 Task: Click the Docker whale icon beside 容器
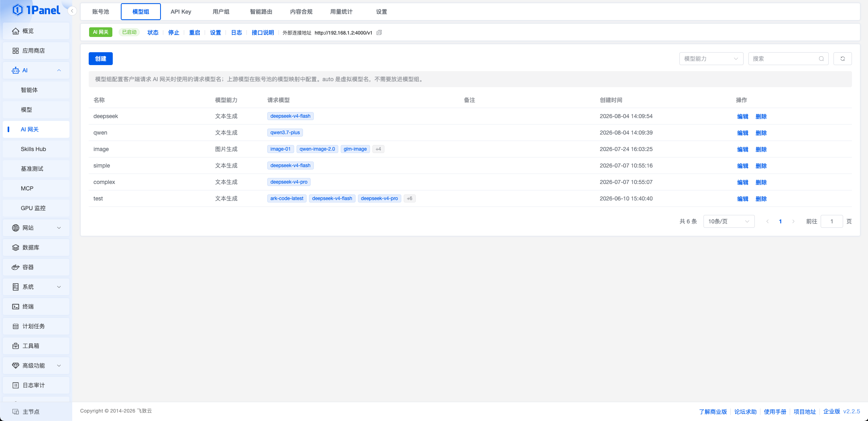click(16, 267)
